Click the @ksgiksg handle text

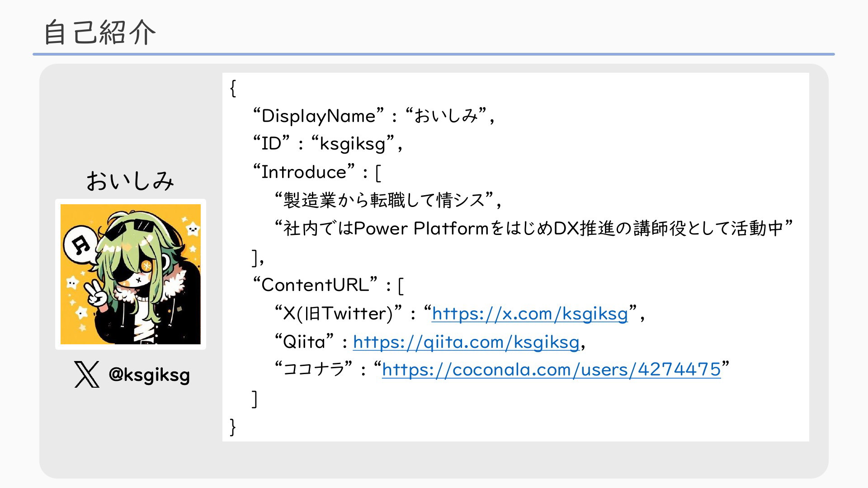149,375
